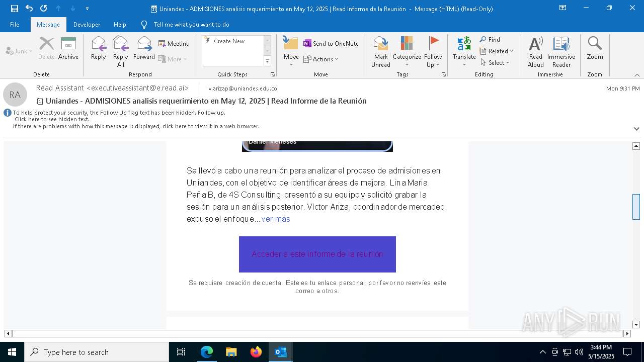Click the scroll up arrow of message body
This screenshot has height=362, width=644.
coord(636,146)
